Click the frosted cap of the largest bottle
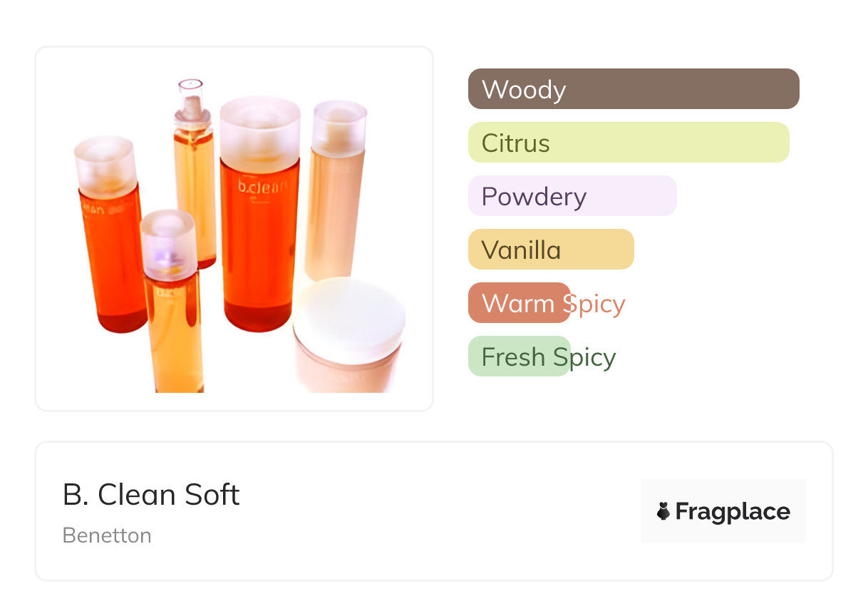This screenshot has height=616, width=868. pos(259,132)
